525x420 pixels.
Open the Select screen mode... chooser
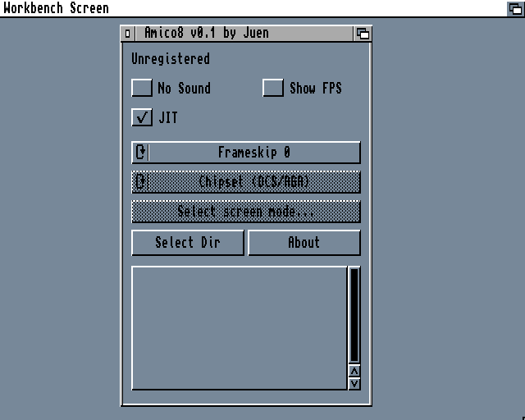pos(246,212)
